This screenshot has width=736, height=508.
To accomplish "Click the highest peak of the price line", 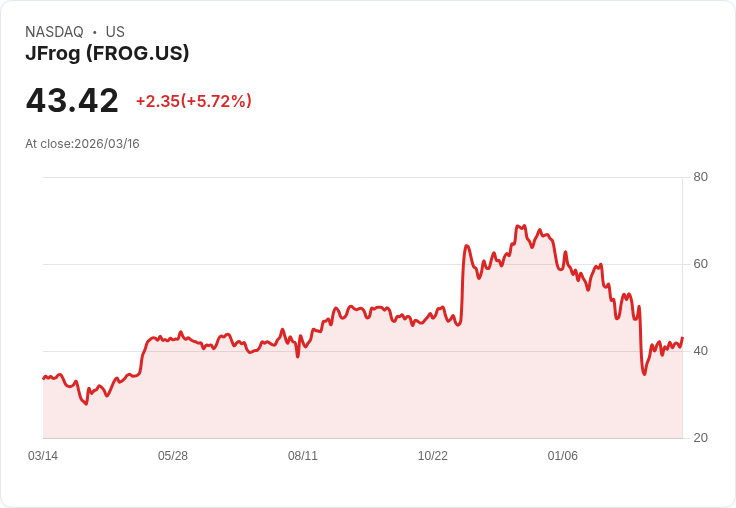I will [518, 227].
